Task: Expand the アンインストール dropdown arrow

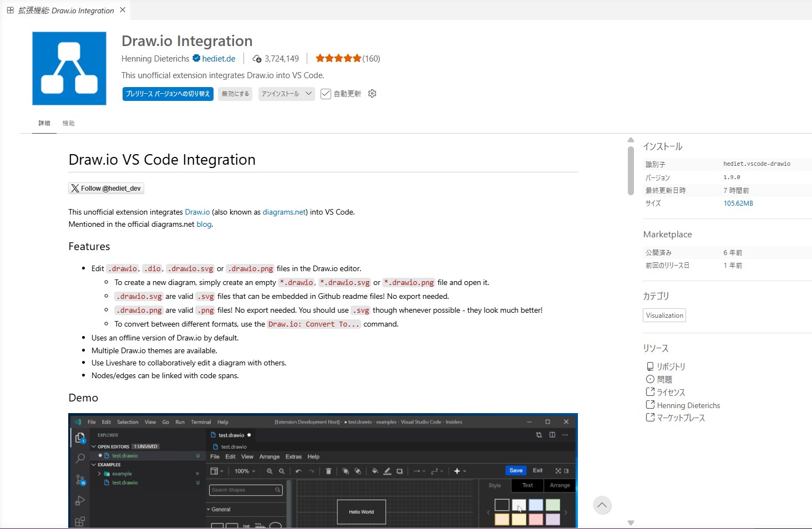Action: point(309,94)
